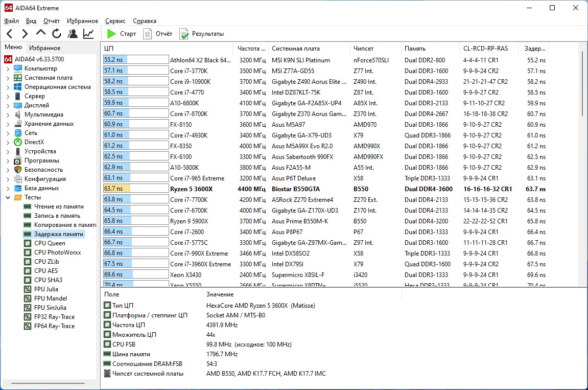The width and height of the screenshot is (588, 390).
Task: Select the База данных database icon
Action: [18, 188]
